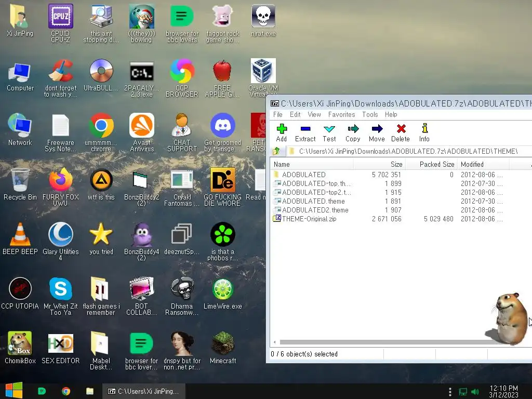Select the FURRY FOX UWU Firefox icon

pyautogui.click(x=60, y=187)
